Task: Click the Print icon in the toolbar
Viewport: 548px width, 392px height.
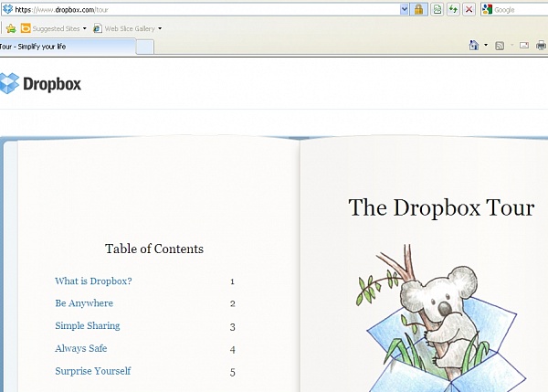Action: click(x=542, y=45)
